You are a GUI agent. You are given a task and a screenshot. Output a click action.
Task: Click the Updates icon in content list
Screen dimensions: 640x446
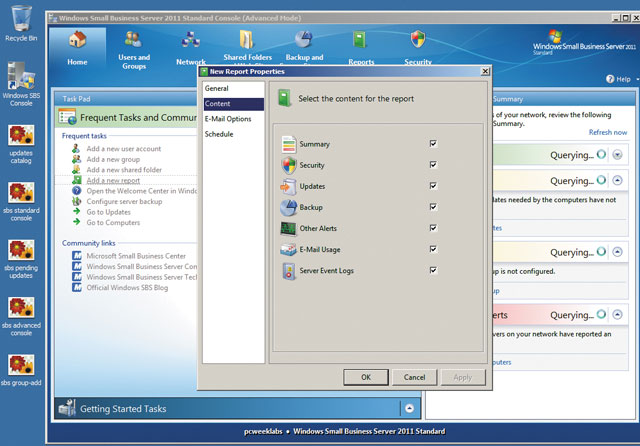click(289, 186)
